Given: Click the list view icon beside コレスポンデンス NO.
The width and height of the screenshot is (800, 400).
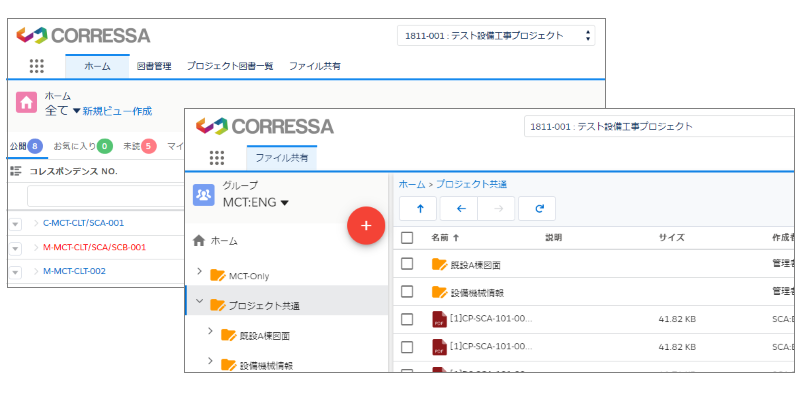Looking at the screenshot, I should tap(16, 171).
